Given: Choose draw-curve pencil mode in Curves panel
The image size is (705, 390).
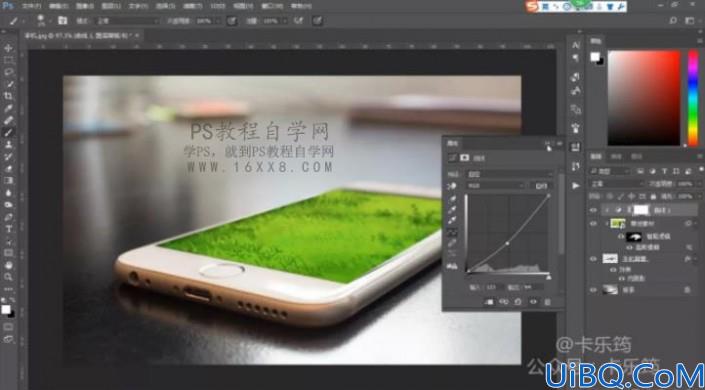Looking at the screenshot, I should pos(452,243).
